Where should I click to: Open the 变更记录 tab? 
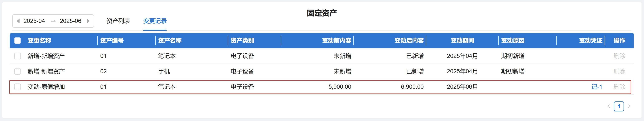pyautogui.click(x=155, y=21)
